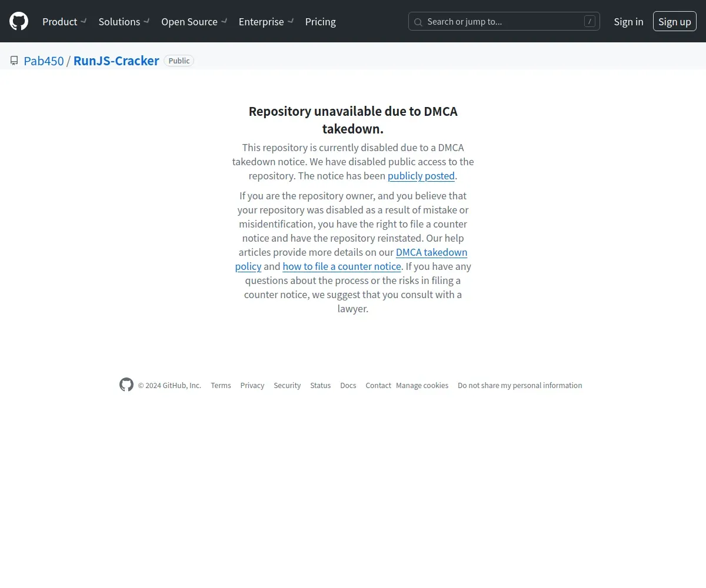Screen dimensions: 706x588
Task: Open how to file a counter notice
Action: pos(342,266)
